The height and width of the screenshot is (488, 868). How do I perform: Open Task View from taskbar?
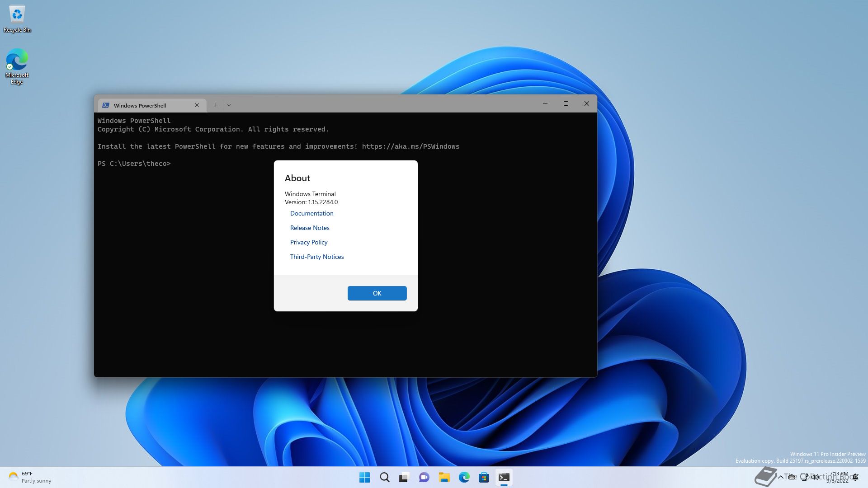coord(404,477)
